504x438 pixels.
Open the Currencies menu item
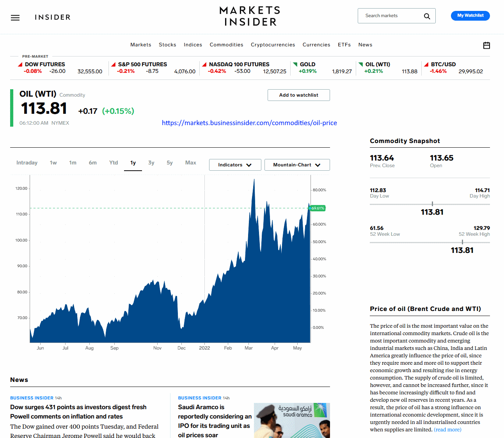pos(316,45)
